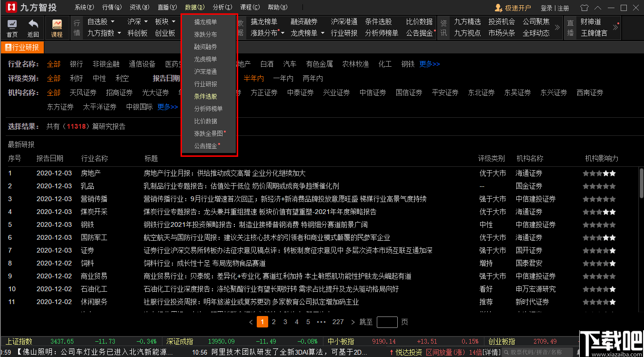Open the 帮助 menu
This screenshot has height=357, width=644.
pyautogui.click(x=277, y=8)
